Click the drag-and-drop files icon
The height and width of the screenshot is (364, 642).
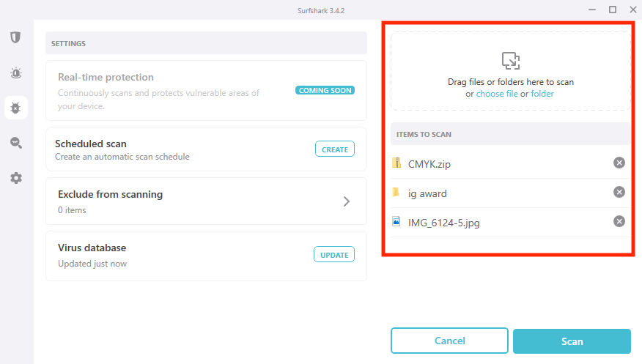(x=511, y=61)
